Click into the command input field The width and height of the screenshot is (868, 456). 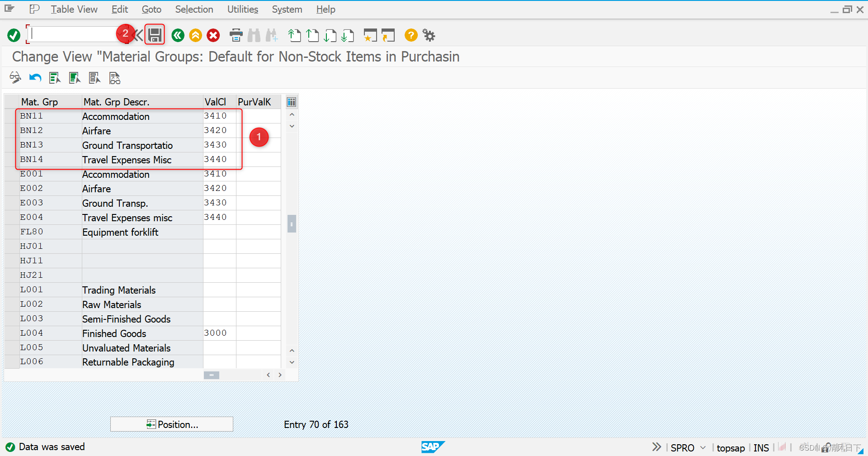point(75,34)
